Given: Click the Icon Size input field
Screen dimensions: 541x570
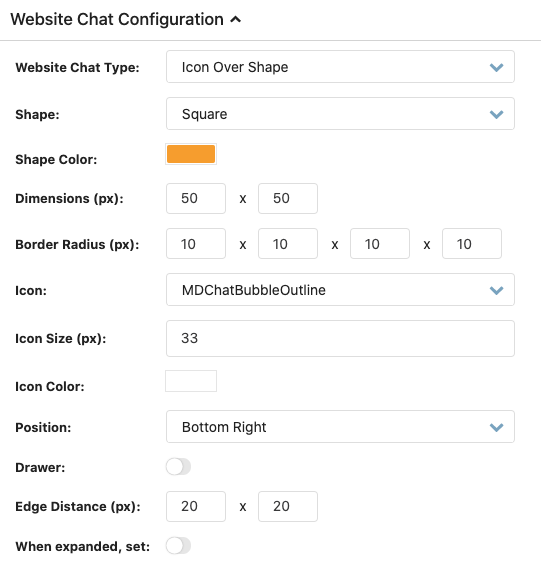Looking at the screenshot, I should [x=340, y=338].
